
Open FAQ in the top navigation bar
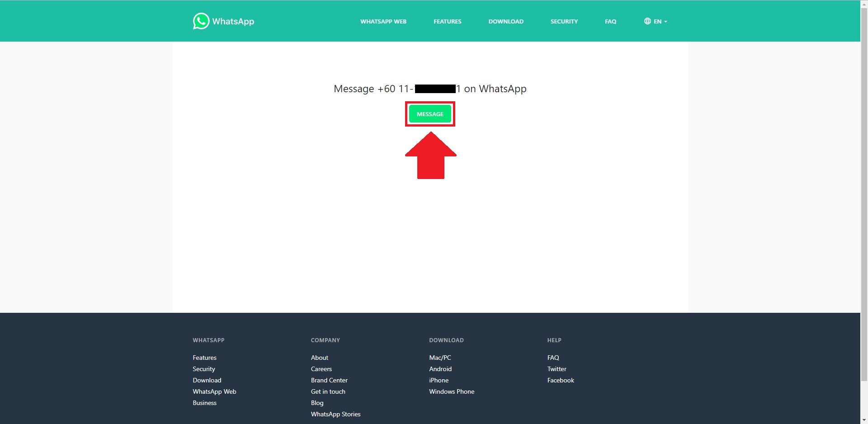click(611, 21)
